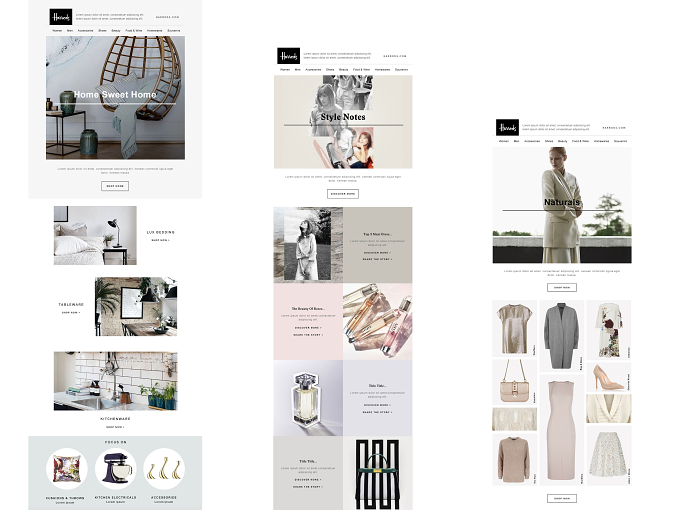Select the cream lace fabric swatch tile
680x510 pixels.
click(514, 419)
